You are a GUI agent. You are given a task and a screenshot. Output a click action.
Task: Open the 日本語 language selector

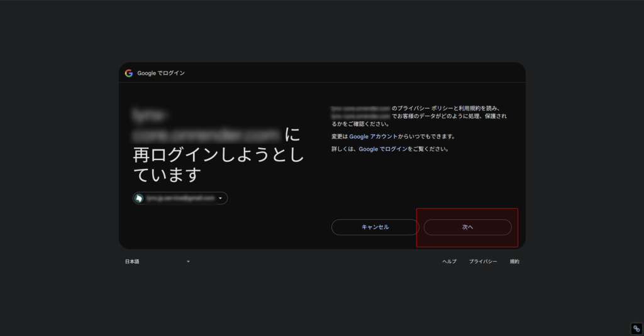pyautogui.click(x=132, y=261)
